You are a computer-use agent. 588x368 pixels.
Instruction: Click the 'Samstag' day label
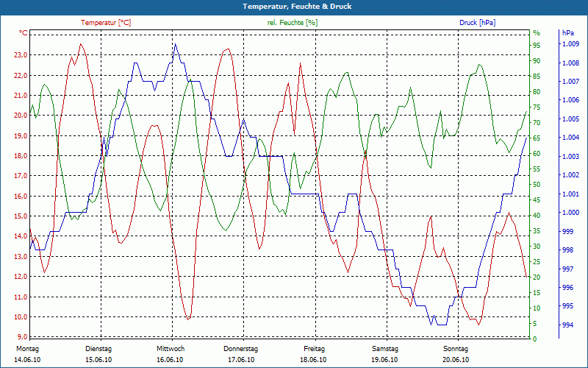tap(385, 349)
